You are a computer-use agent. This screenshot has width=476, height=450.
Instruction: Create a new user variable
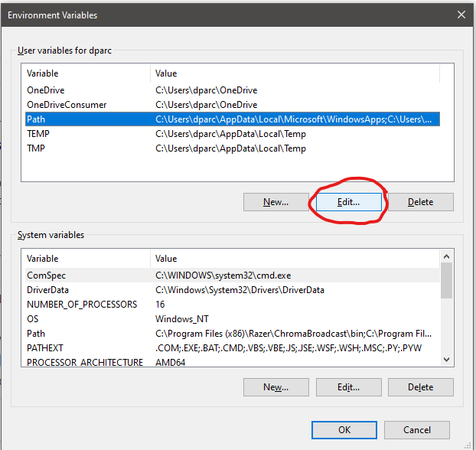[x=275, y=202]
